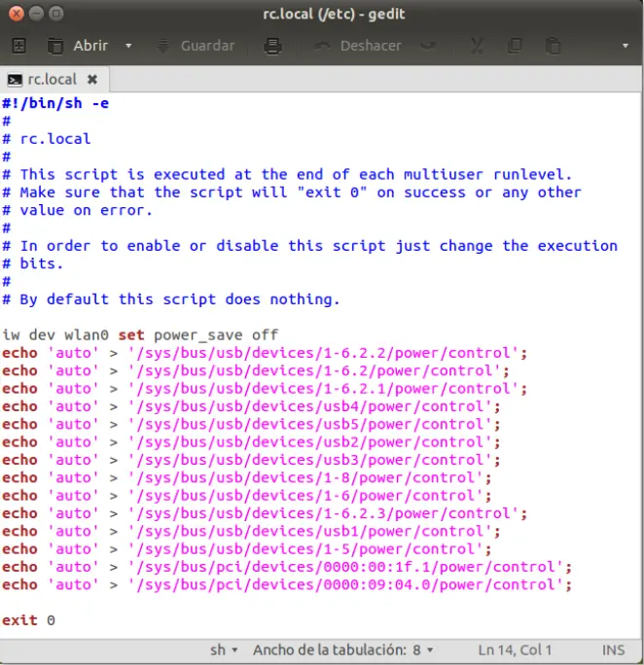Click the line '#!/bin/sh -e'

pos(55,103)
